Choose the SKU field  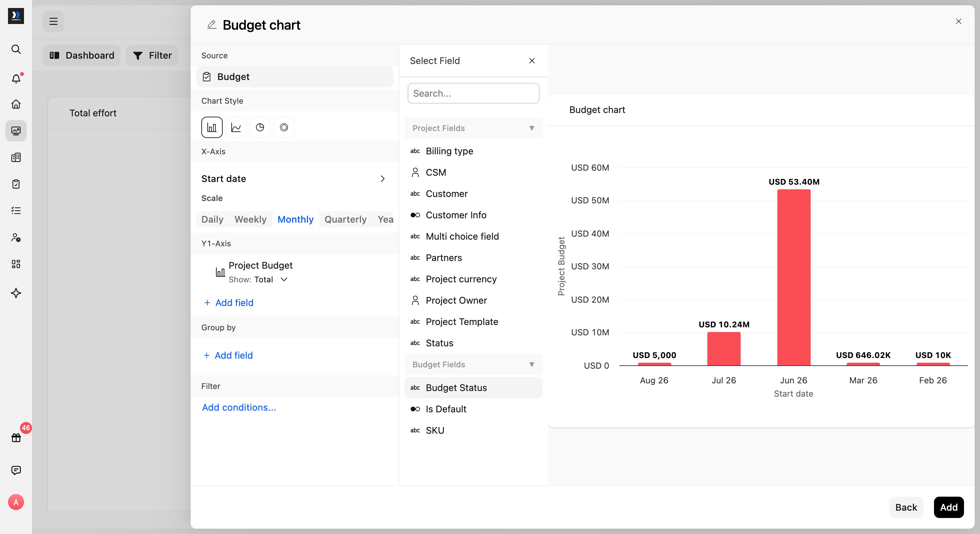pos(474,430)
